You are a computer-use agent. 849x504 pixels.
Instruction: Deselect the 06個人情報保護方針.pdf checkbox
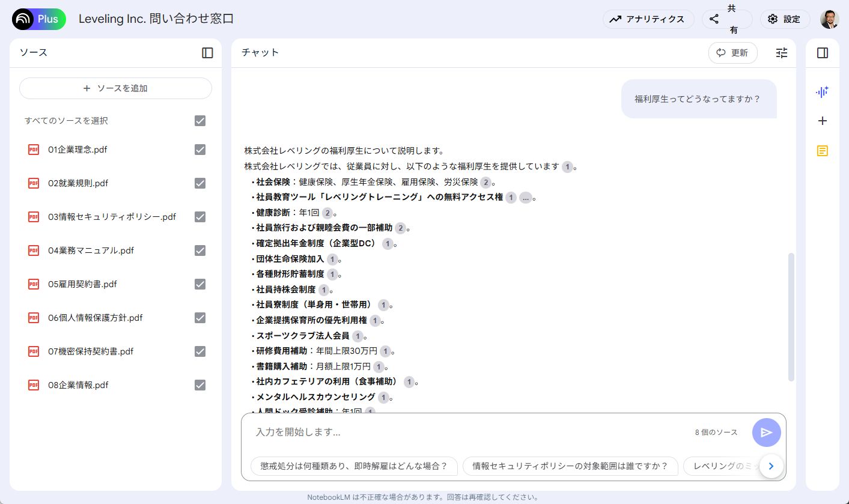(200, 318)
